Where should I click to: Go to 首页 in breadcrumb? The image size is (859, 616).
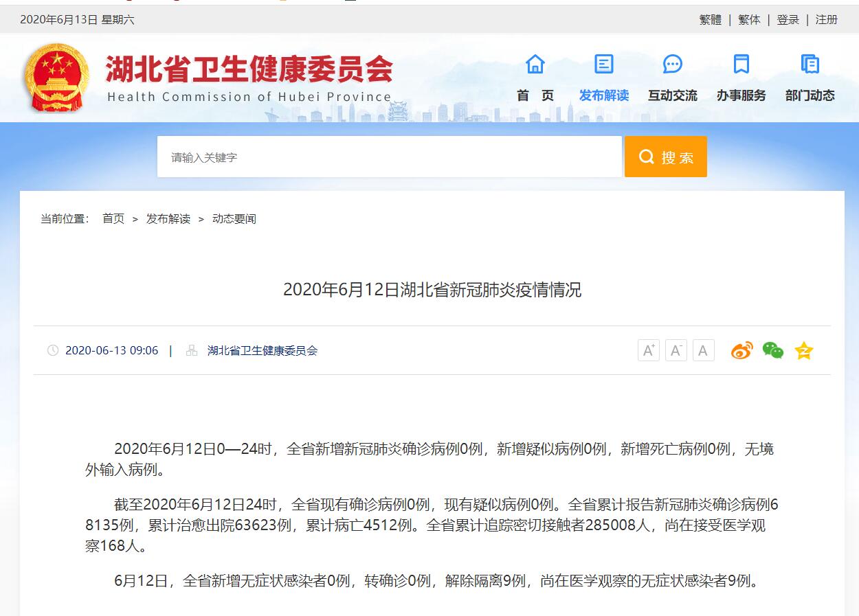click(x=113, y=219)
